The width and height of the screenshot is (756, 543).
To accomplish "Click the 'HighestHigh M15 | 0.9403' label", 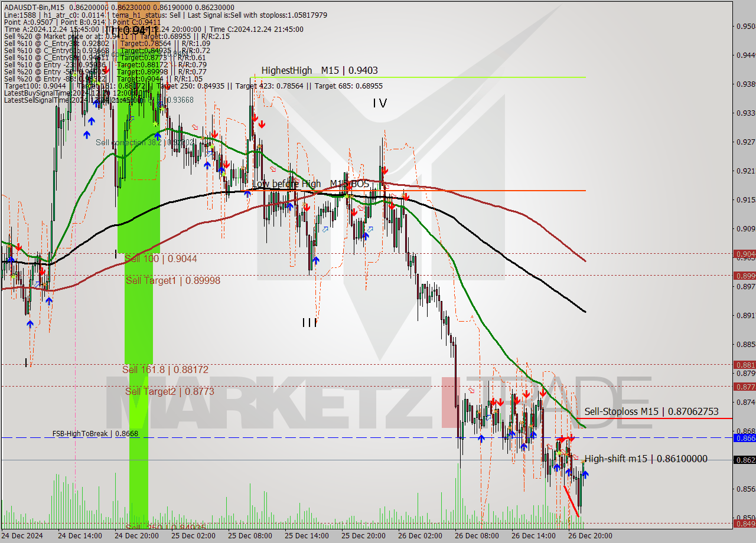I will (320, 71).
